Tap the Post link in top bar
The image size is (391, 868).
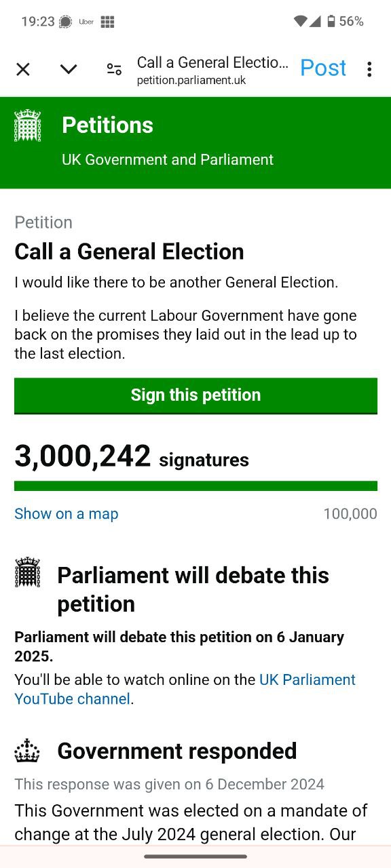[323, 68]
